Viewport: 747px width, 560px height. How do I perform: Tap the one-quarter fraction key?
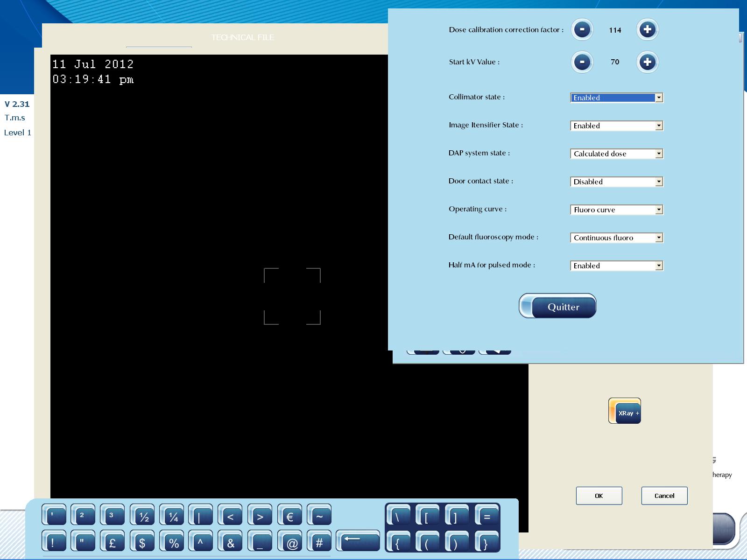pyautogui.click(x=172, y=515)
